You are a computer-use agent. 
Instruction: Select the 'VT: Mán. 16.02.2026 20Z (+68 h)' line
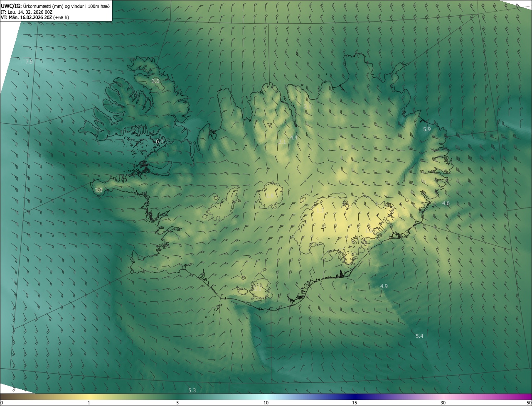35,18
